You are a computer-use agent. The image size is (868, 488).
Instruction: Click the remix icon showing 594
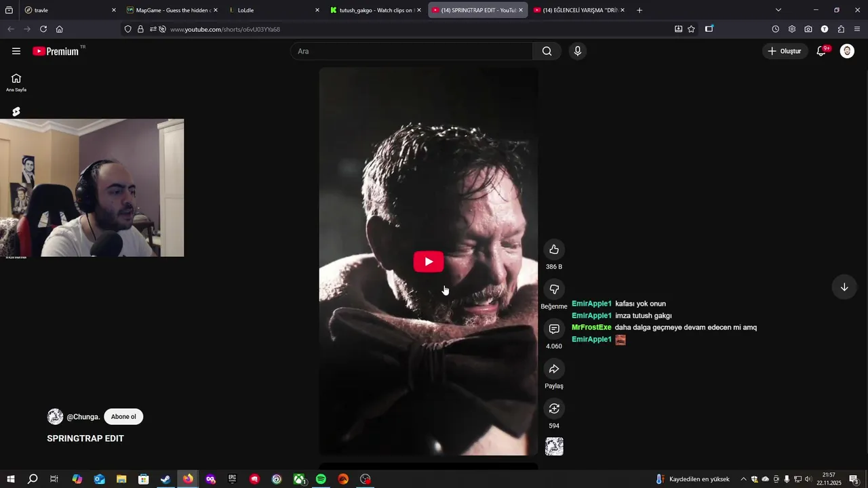point(554,408)
